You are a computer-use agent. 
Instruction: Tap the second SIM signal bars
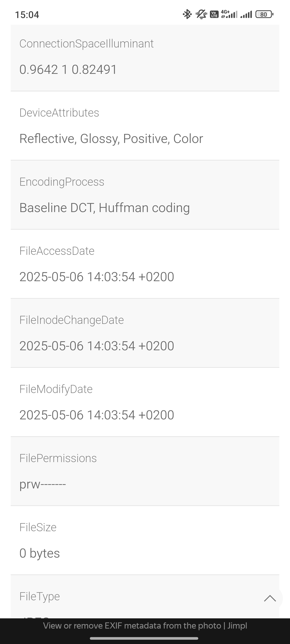click(246, 15)
